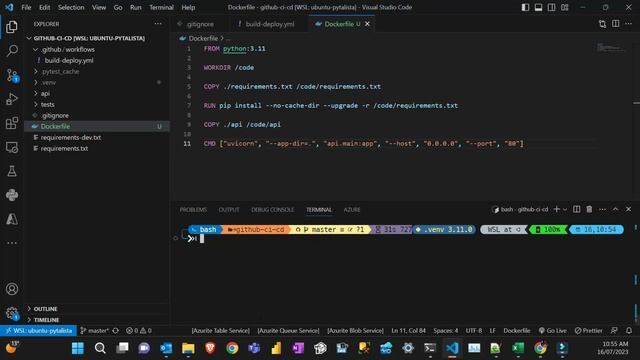This screenshot has width=640, height=360.
Task: Collapse the GITHUB-CI-CD root folder
Action: point(29,38)
